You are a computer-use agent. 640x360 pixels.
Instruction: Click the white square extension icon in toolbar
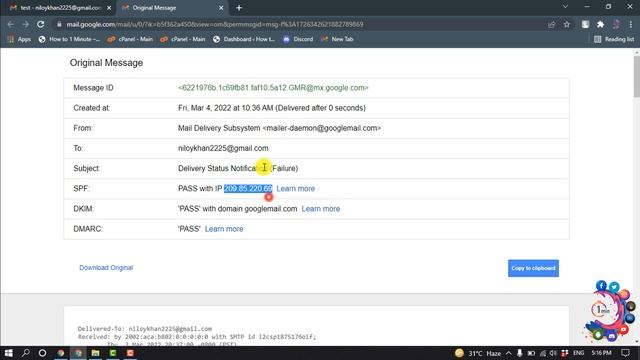click(x=585, y=24)
